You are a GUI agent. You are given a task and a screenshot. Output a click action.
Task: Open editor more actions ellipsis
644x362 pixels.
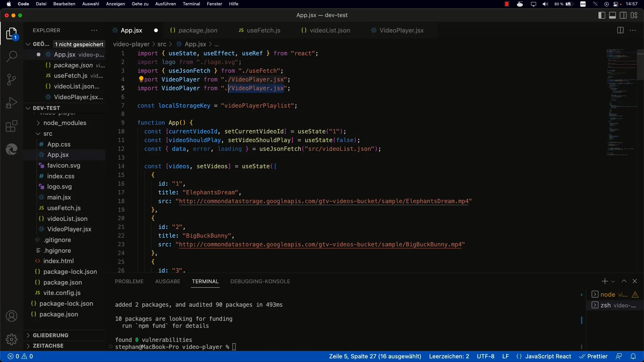[633, 30]
